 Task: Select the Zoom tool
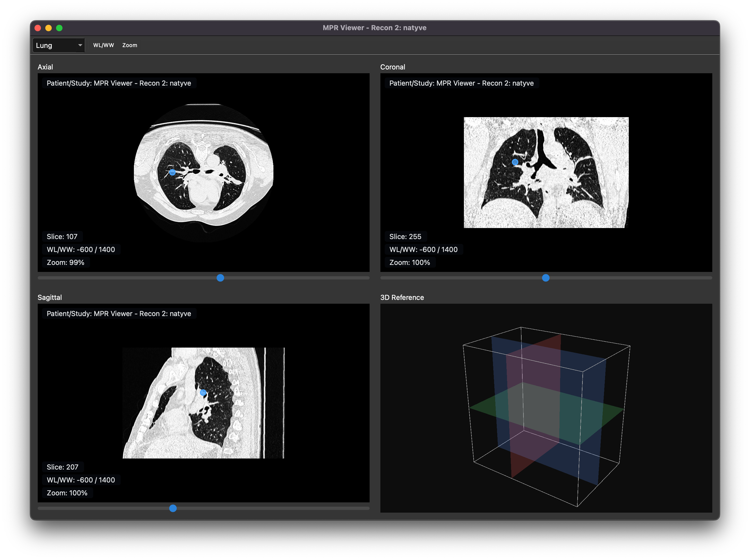pos(130,45)
